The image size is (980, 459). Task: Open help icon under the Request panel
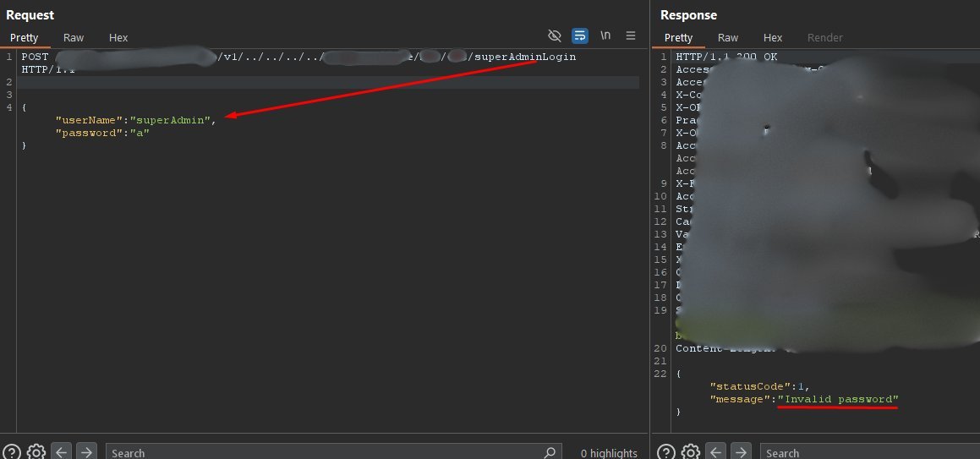tap(12, 452)
